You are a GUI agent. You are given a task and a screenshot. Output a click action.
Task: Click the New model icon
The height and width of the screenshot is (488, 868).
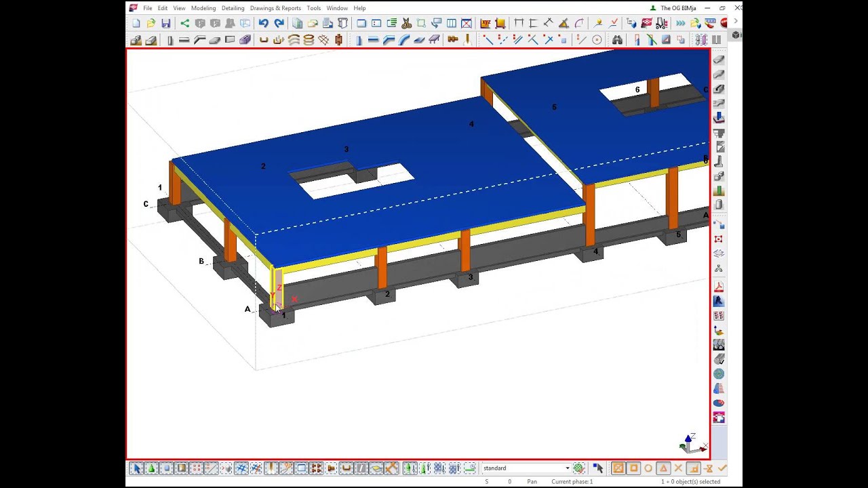(136, 23)
